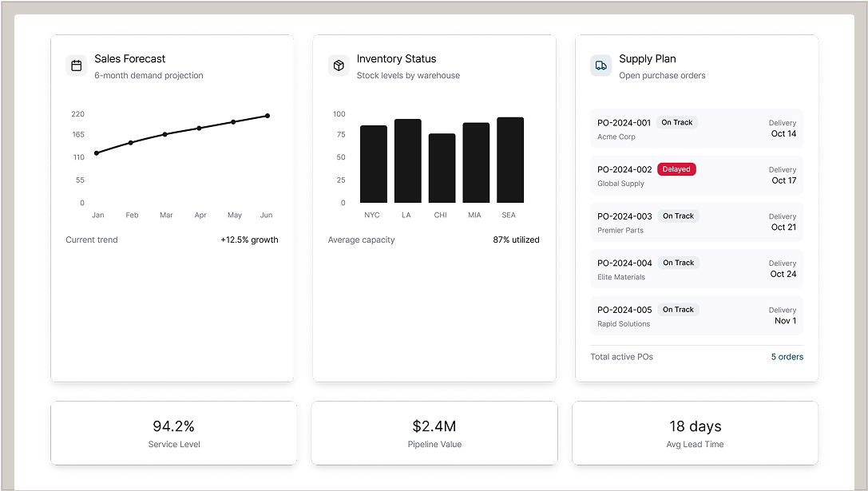Select the PO-2024-003 Premier Parts row
The height and width of the screenshot is (491, 868).
pos(696,223)
